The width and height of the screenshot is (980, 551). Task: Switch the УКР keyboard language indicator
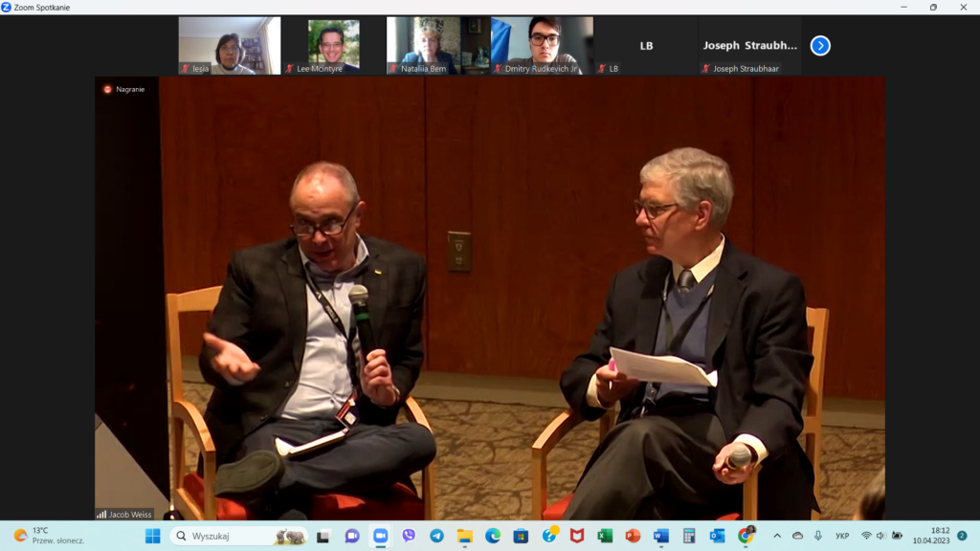pyautogui.click(x=842, y=536)
